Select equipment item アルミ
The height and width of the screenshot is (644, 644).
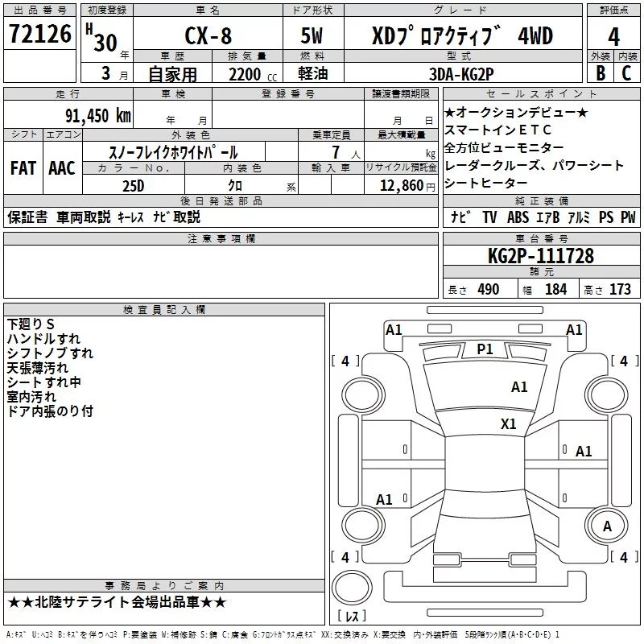[579, 217]
